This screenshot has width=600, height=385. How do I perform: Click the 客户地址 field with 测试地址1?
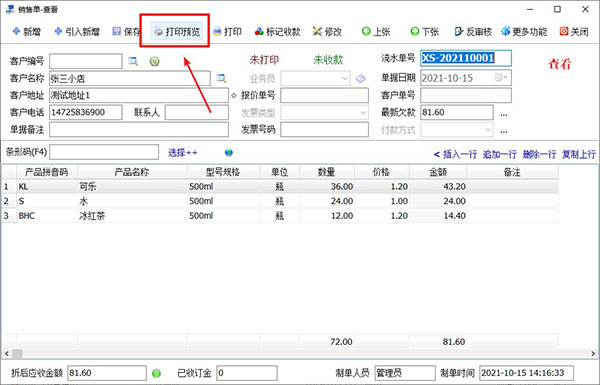(x=139, y=95)
